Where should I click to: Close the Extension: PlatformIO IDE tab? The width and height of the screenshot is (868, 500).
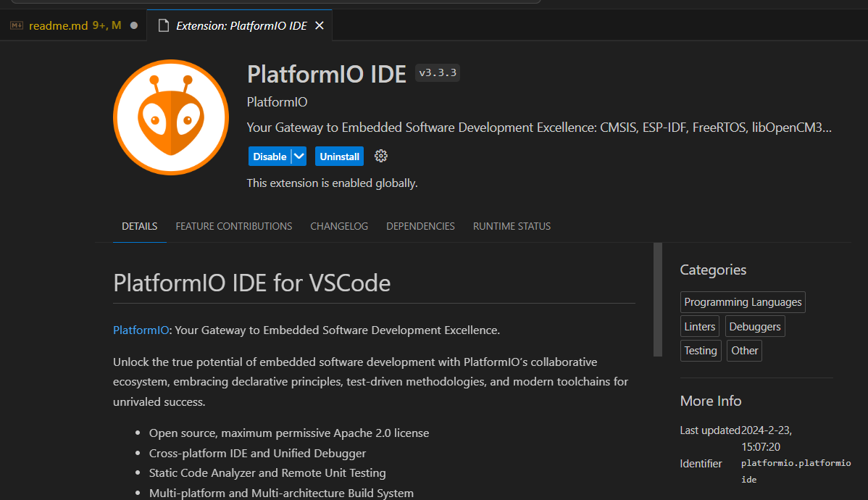(320, 25)
